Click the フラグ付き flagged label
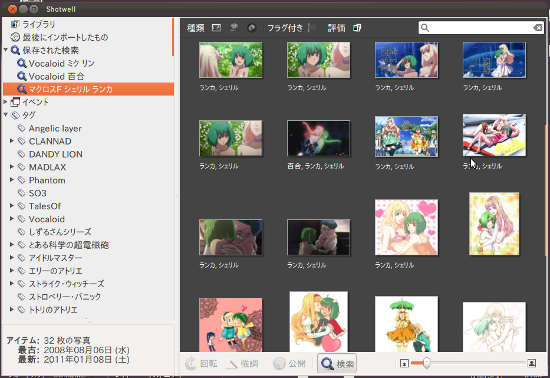 click(x=285, y=28)
